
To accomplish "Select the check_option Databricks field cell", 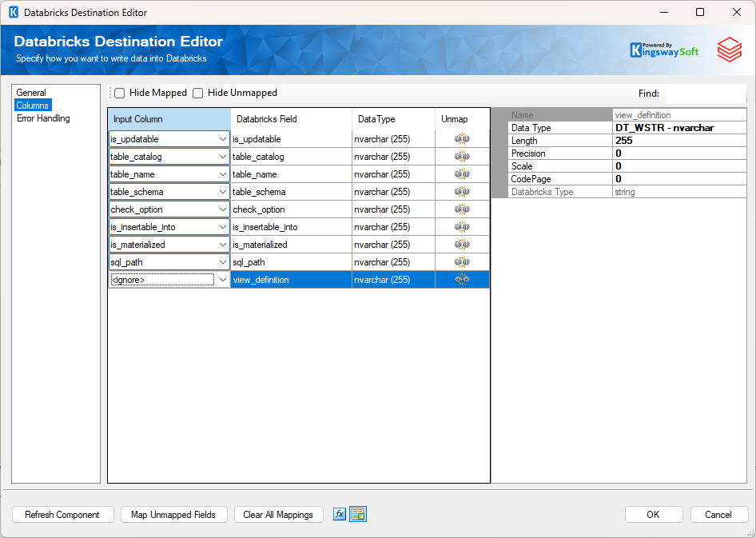I will (x=292, y=209).
